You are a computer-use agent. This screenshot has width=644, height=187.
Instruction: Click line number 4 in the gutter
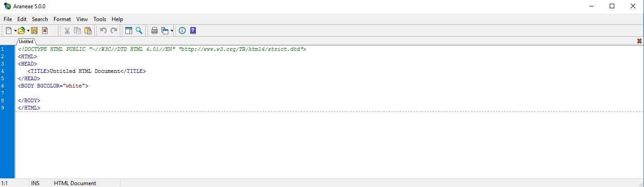click(x=3, y=71)
